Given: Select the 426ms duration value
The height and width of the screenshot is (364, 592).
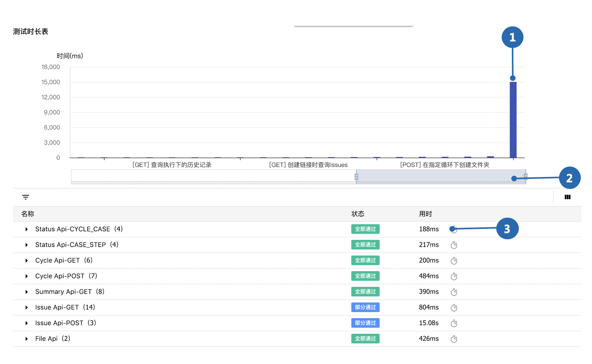Looking at the screenshot, I should [x=429, y=339].
